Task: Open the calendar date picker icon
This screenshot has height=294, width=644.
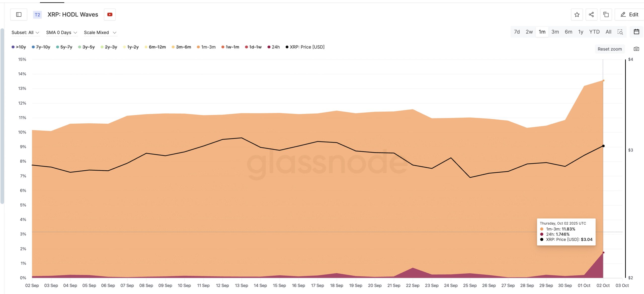Action: click(x=637, y=32)
